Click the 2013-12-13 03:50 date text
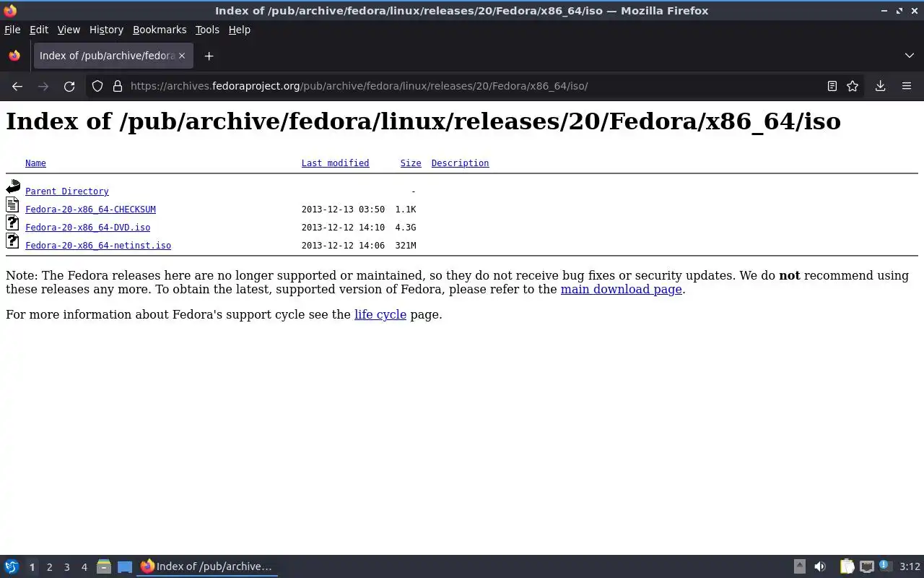 tap(343, 210)
